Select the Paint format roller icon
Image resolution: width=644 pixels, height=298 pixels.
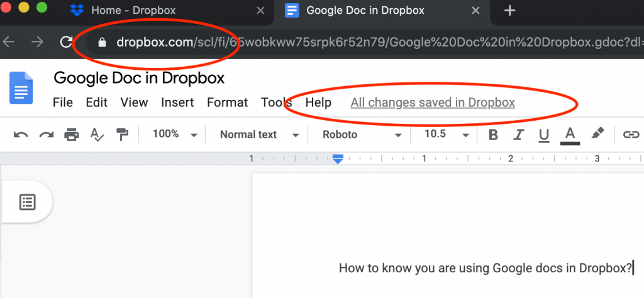tap(122, 135)
